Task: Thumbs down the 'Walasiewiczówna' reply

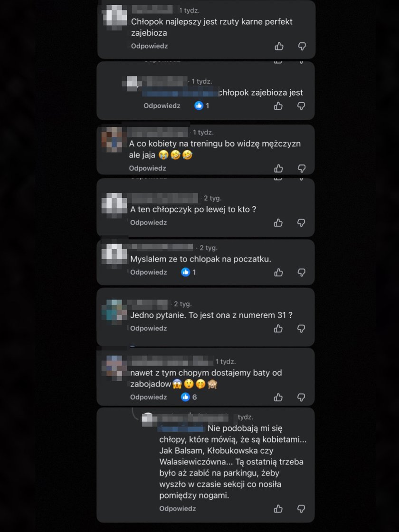Action: coord(301,509)
